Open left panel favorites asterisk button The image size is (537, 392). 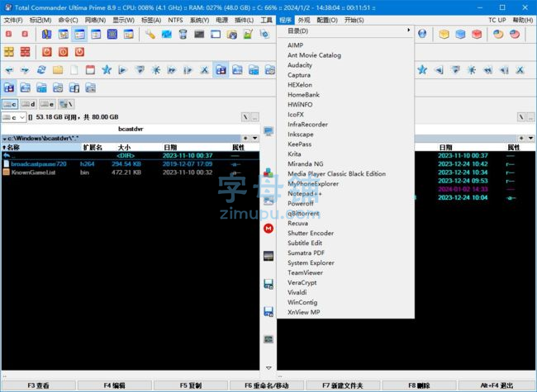pos(245,138)
